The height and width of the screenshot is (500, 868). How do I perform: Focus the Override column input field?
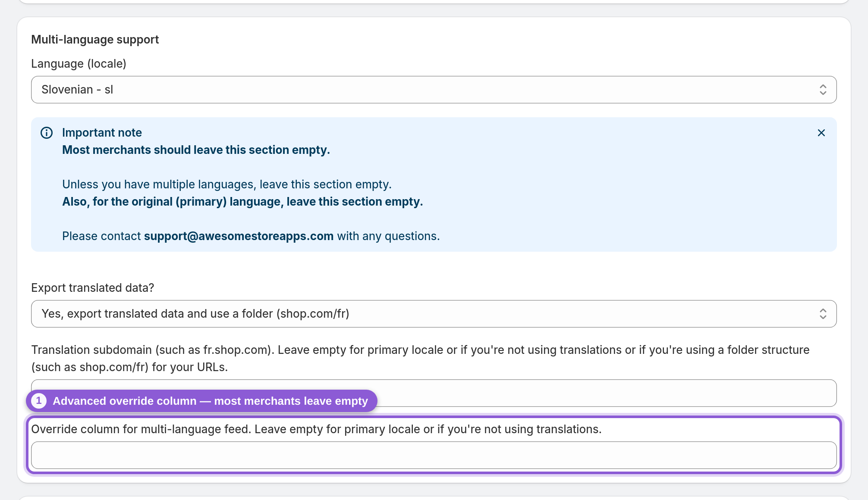click(x=434, y=455)
